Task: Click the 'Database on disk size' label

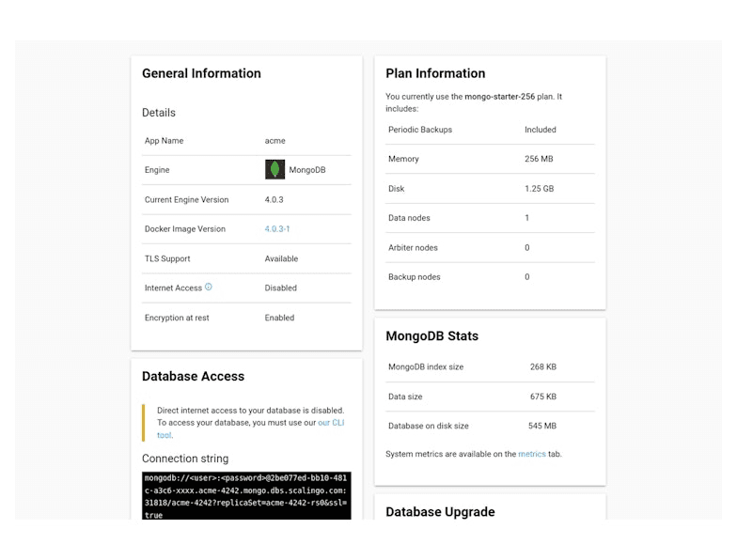Action: (429, 426)
